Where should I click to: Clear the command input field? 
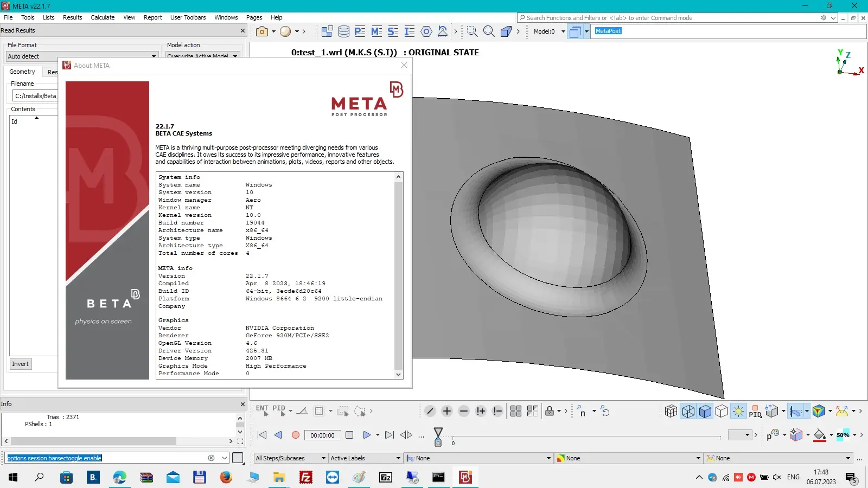tap(212, 458)
